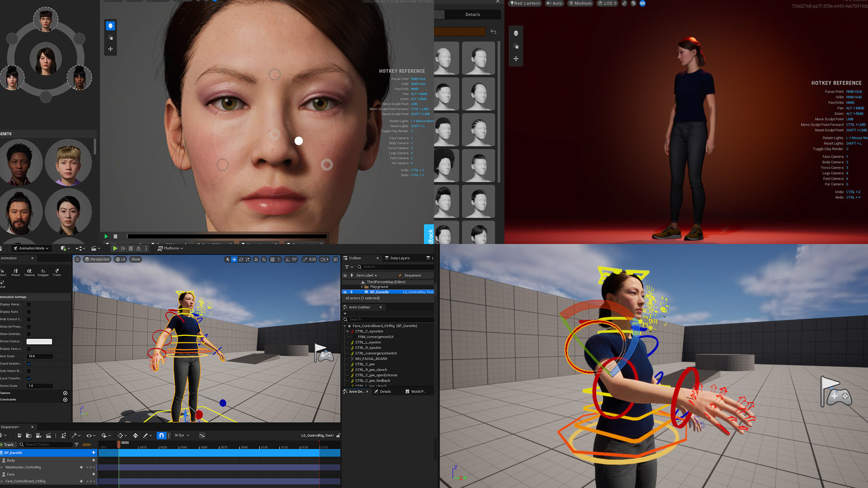Select CTRL_C_jaw in Anim Outliner
The height and width of the screenshot is (488, 868).
(365, 364)
